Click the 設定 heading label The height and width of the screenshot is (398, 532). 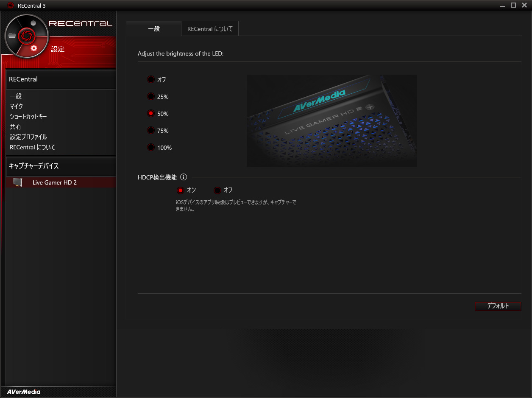pyautogui.click(x=58, y=49)
